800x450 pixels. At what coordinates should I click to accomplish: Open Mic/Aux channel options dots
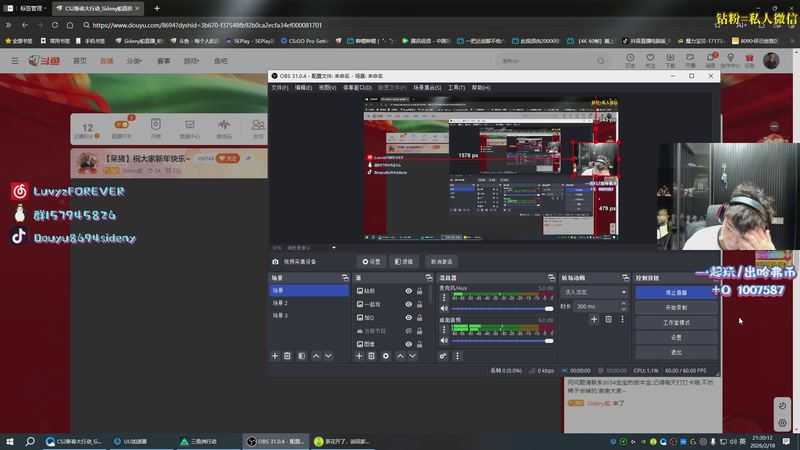point(444,297)
